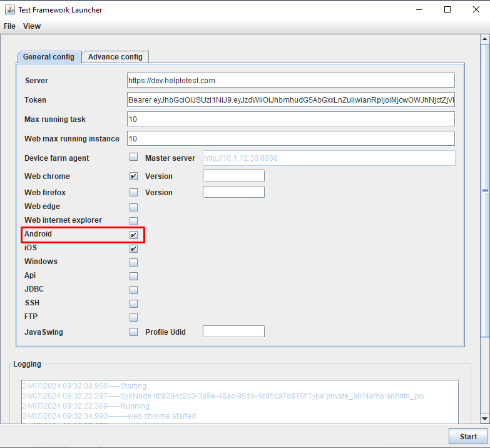
Task: Enable the SSH checkbox
Action: point(133,303)
